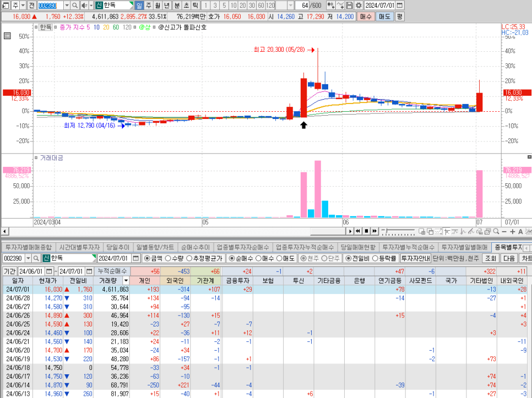This screenshot has width=532, height=398.
Task: Select the 전일비 radio button
Action: (x=348, y=258)
